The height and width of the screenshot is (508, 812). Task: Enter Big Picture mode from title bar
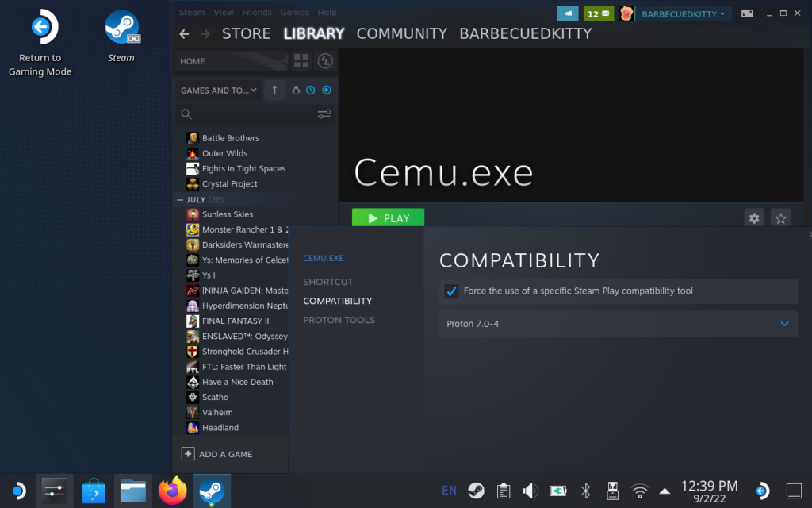coord(747,13)
